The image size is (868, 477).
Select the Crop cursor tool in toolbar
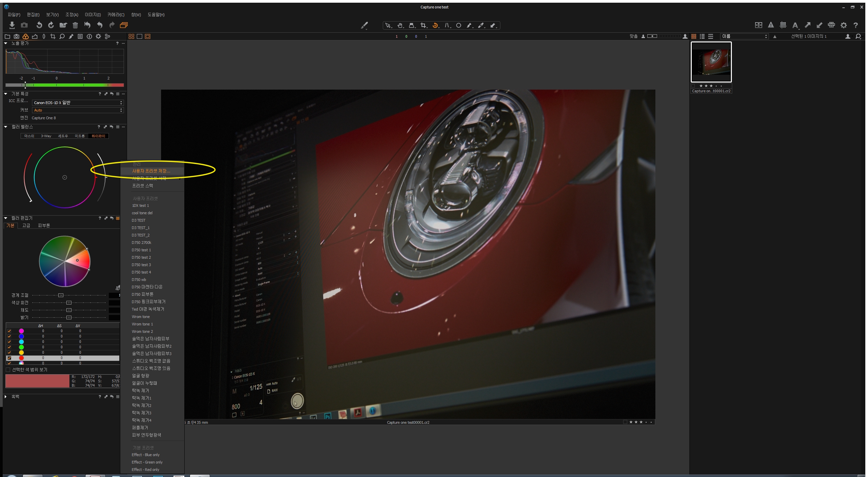pos(423,26)
